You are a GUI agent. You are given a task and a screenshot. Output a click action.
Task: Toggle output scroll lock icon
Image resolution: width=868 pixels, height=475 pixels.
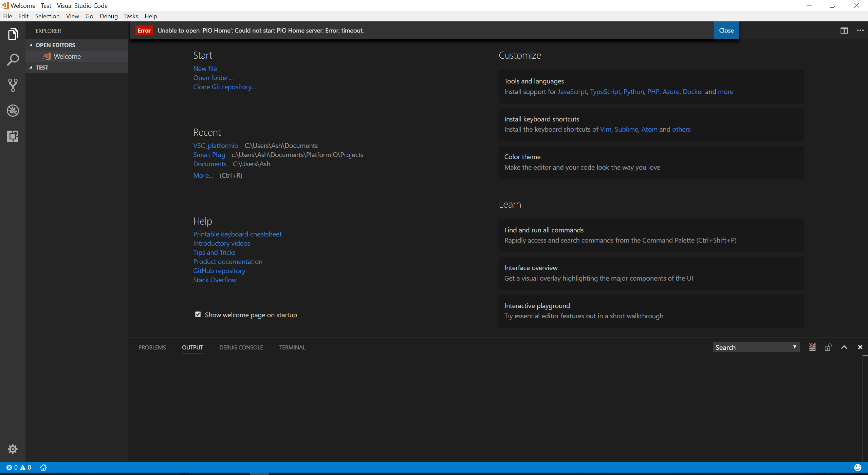click(828, 347)
